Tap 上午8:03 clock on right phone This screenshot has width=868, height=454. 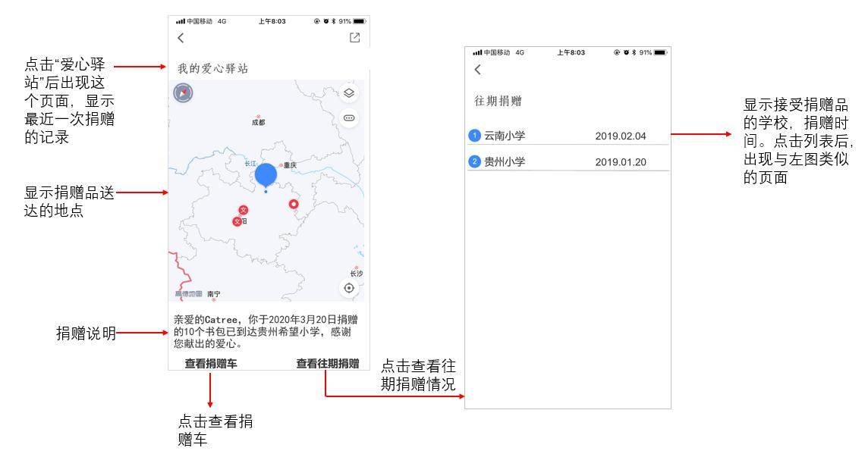point(571,52)
